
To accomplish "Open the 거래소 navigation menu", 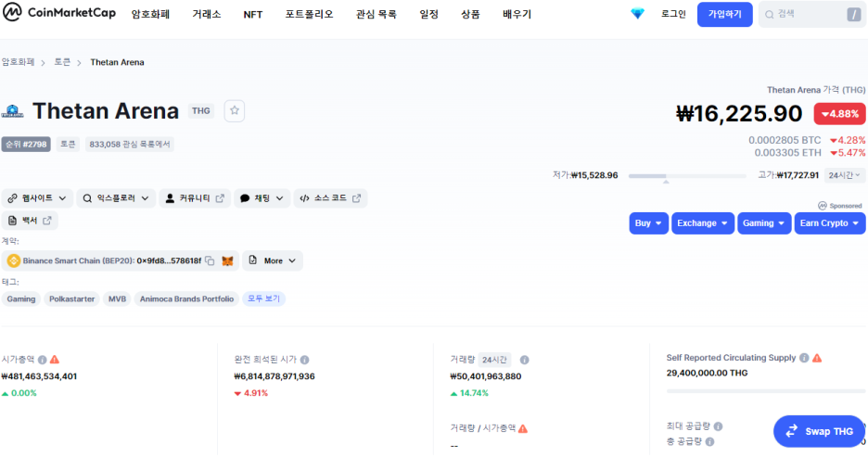I will click(207, 15).
